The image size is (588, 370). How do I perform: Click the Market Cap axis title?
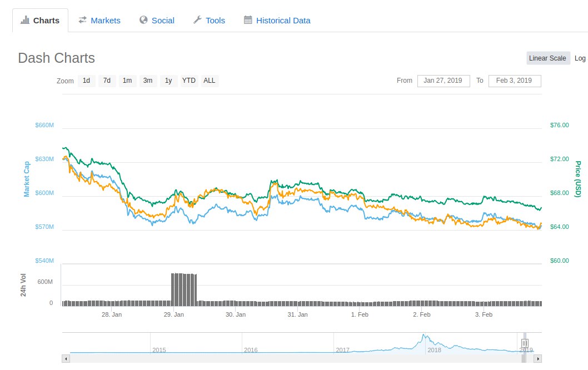tap(27, 179)
